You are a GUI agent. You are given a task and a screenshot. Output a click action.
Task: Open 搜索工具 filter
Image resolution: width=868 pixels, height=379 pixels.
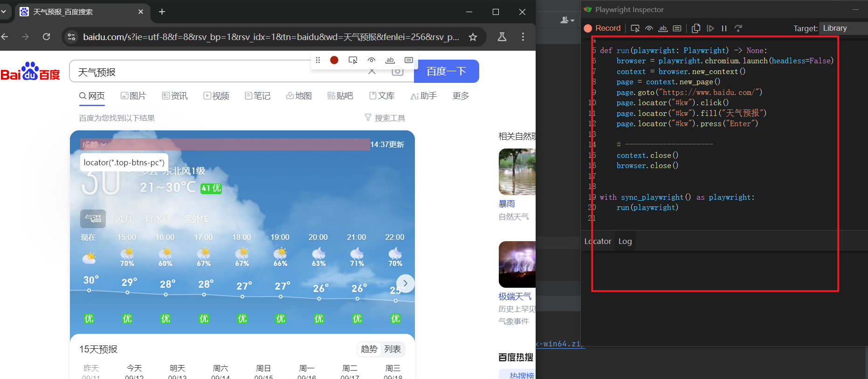tap(385, 118)
